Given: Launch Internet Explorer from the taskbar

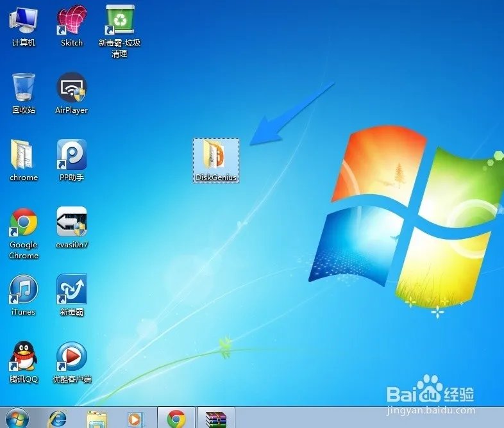Looking at the screenshot, I should (57, 418).
